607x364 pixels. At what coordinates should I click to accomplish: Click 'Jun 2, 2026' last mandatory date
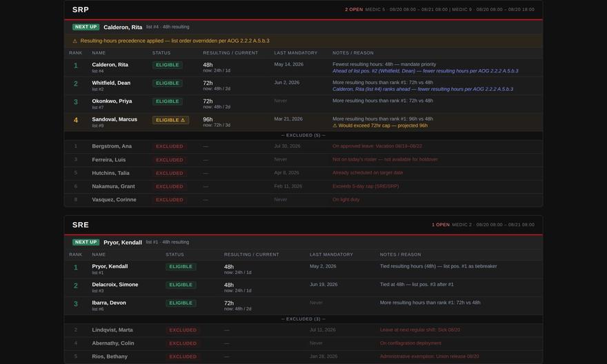tap(287, 83)
